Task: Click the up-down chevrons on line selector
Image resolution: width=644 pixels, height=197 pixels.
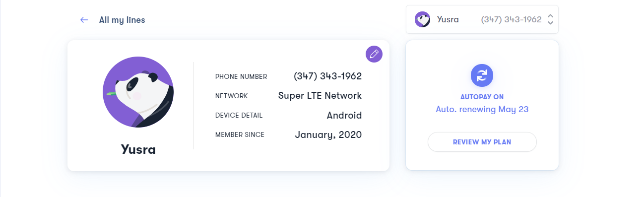Action: [550, 19]
